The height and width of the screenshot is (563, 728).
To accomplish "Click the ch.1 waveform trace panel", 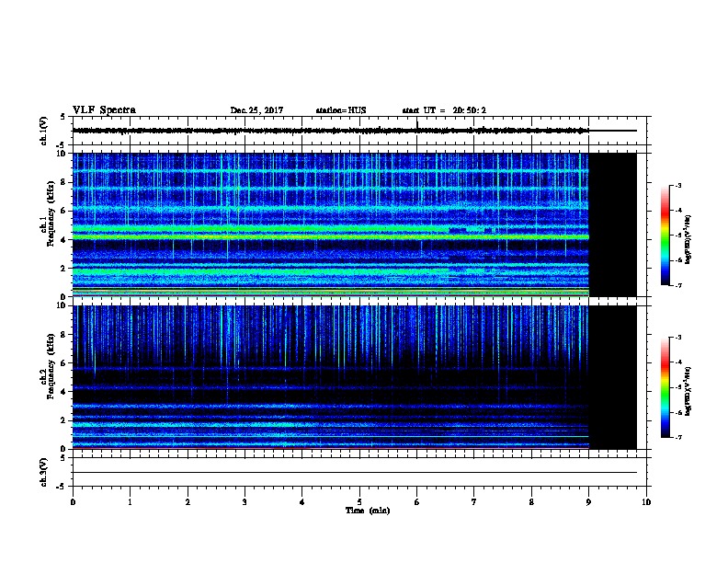I will pyautogui.click(x=359, y=131).
